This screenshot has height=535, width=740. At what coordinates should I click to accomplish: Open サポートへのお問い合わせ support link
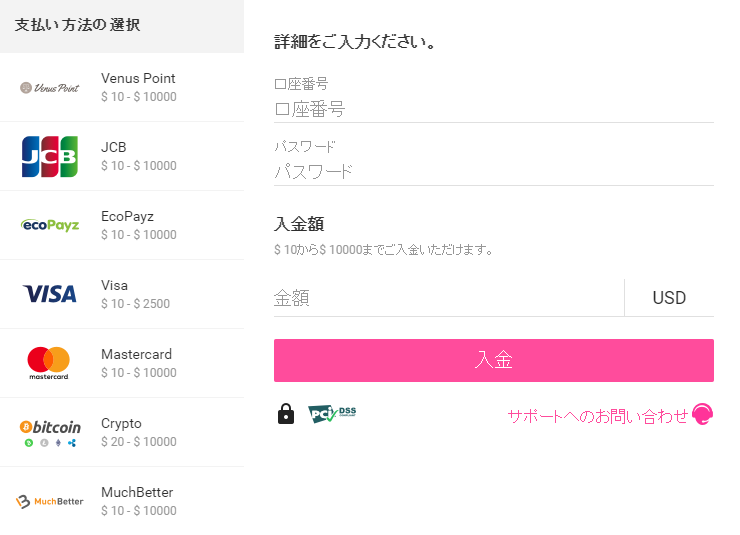(x=597, y=416)
